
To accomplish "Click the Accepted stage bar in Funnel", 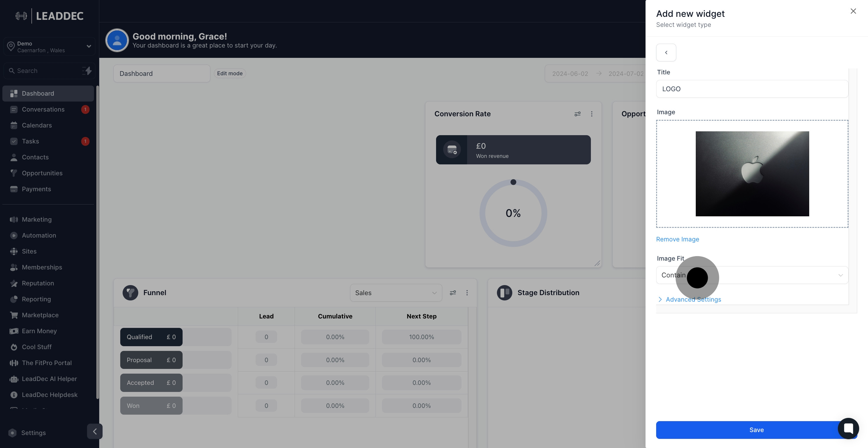I will point(151,383).
